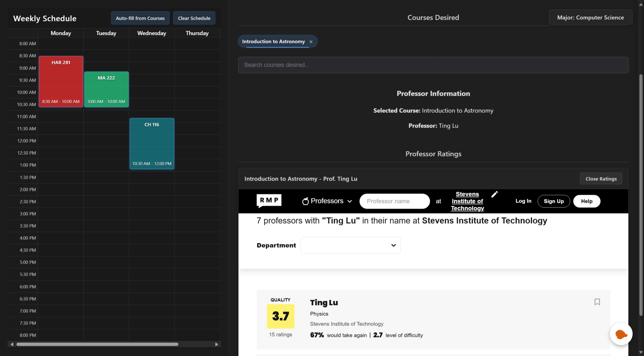Focus the Search courses desired field
This screenshot has width=644, height=356.
(x=433, y=65)
